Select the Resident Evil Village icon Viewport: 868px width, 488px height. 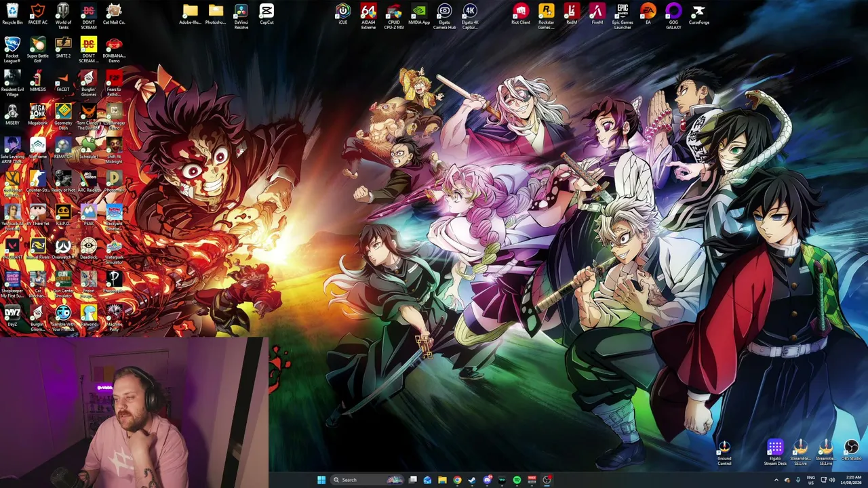tap(12, 83)
